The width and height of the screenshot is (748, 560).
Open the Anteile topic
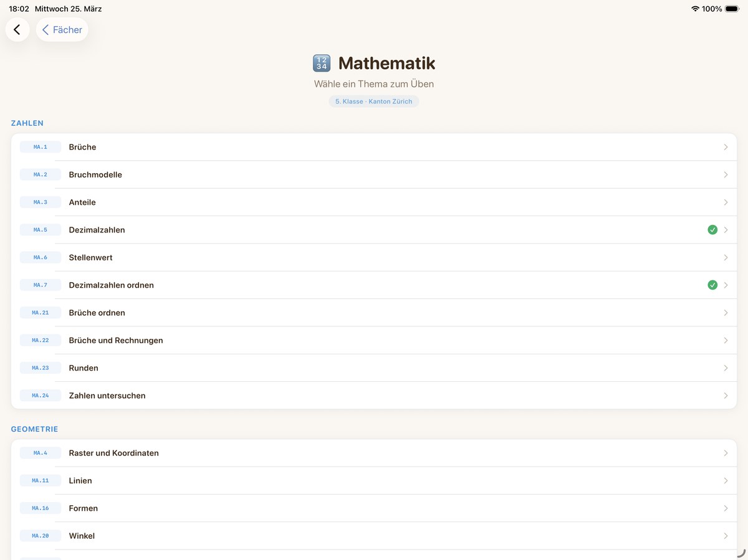(x=374, y=202)
